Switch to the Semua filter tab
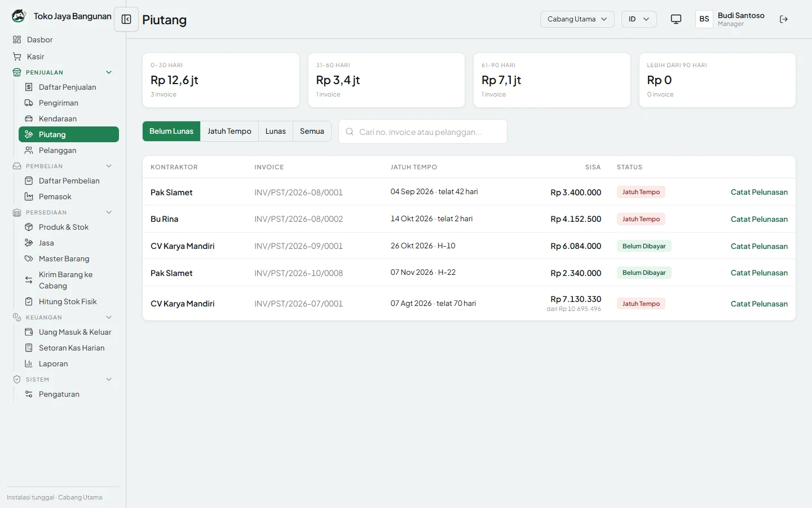812x508 pixels. click(x=312, y=131)
